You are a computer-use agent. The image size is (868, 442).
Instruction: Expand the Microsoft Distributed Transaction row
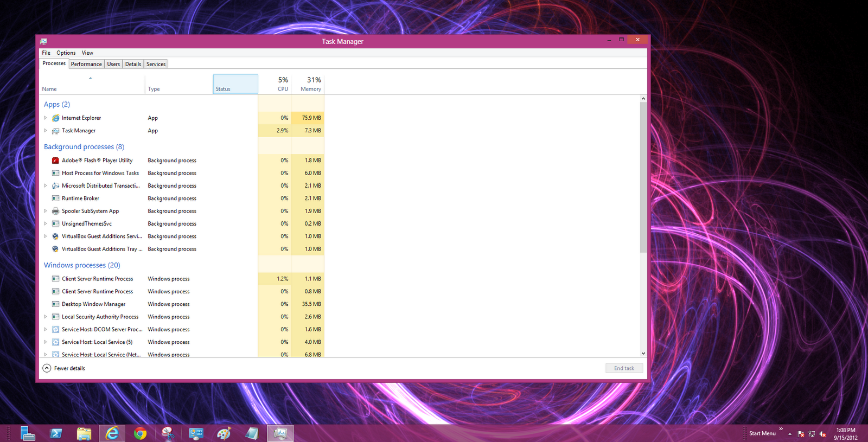(46, 185)
